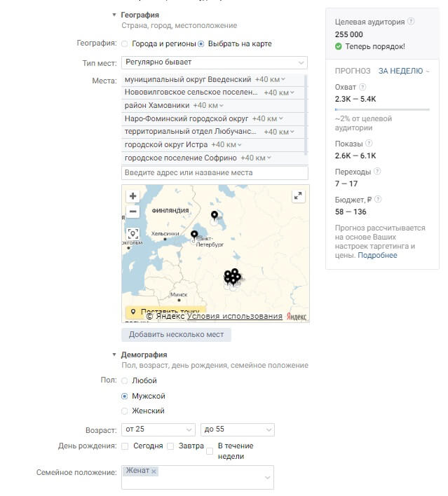Change forecast period ЗА НЕДЕЛЮ
Viewport: 448px width, 496px height.
click(404, 71)
